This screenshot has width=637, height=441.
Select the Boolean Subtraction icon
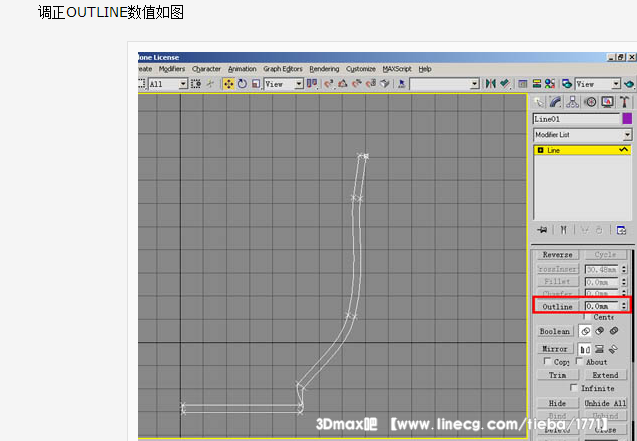[x=600, y=331]
